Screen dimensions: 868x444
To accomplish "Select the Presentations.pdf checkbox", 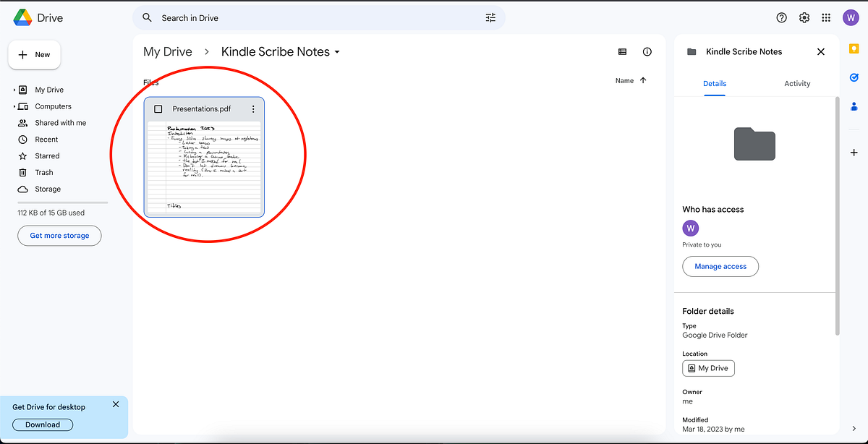I will click(157, 108).
